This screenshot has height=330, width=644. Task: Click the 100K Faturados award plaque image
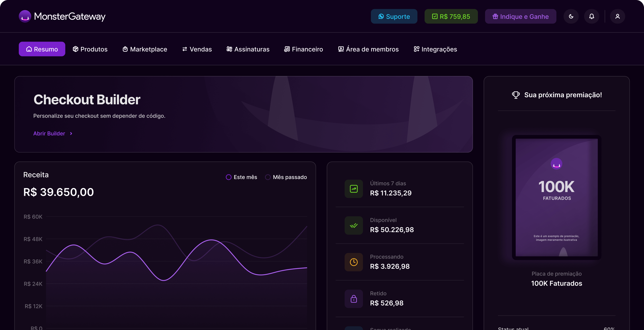click(556, 197)
